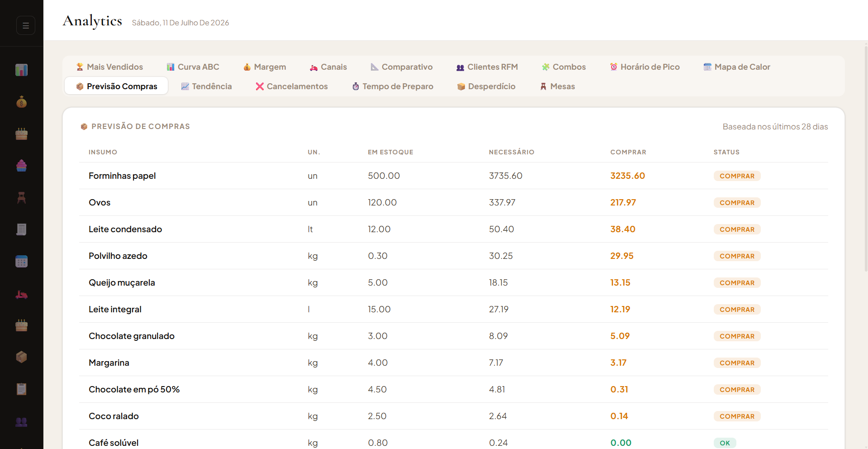
Task: Click the 27.19 needed value for Leite integral
Action: tap(498, 309)
